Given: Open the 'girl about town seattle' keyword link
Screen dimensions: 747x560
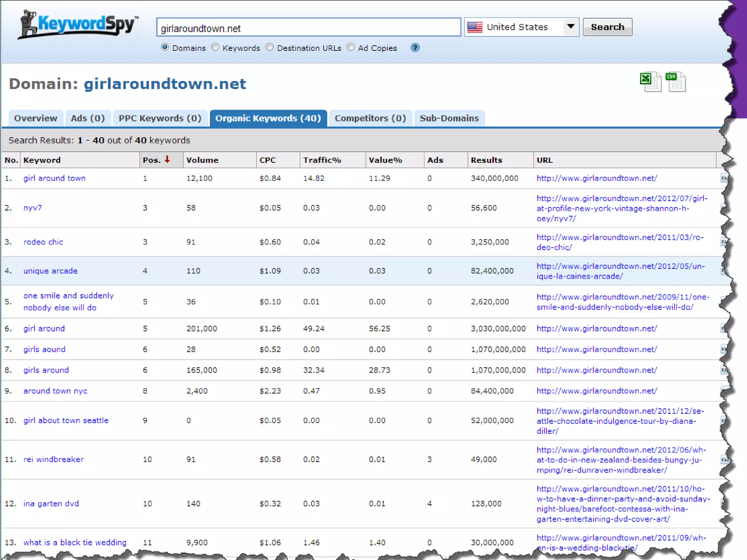Looking at the screenshot, I should click(x=66, y=420).
